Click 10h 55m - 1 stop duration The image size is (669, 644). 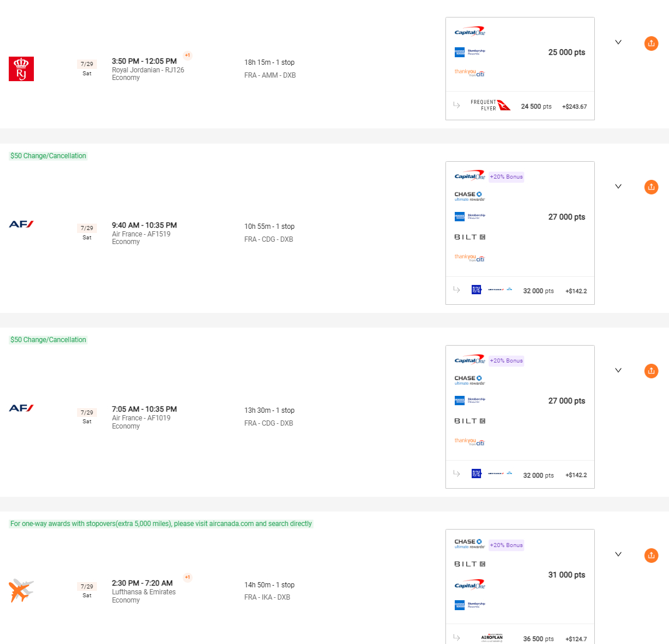[269, 226]
